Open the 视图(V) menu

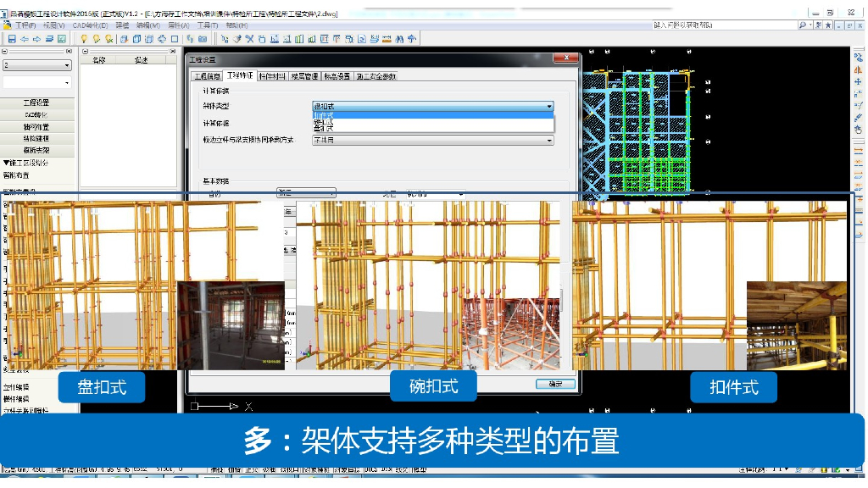point(53,25)
